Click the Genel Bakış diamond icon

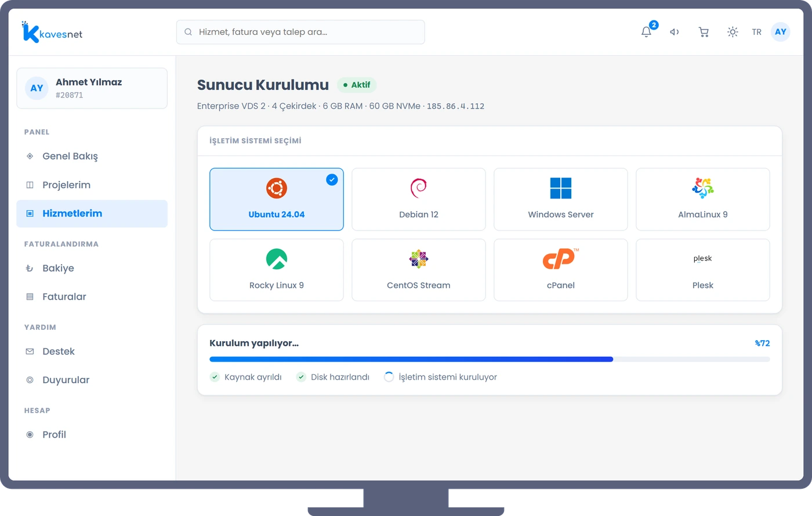30,156
